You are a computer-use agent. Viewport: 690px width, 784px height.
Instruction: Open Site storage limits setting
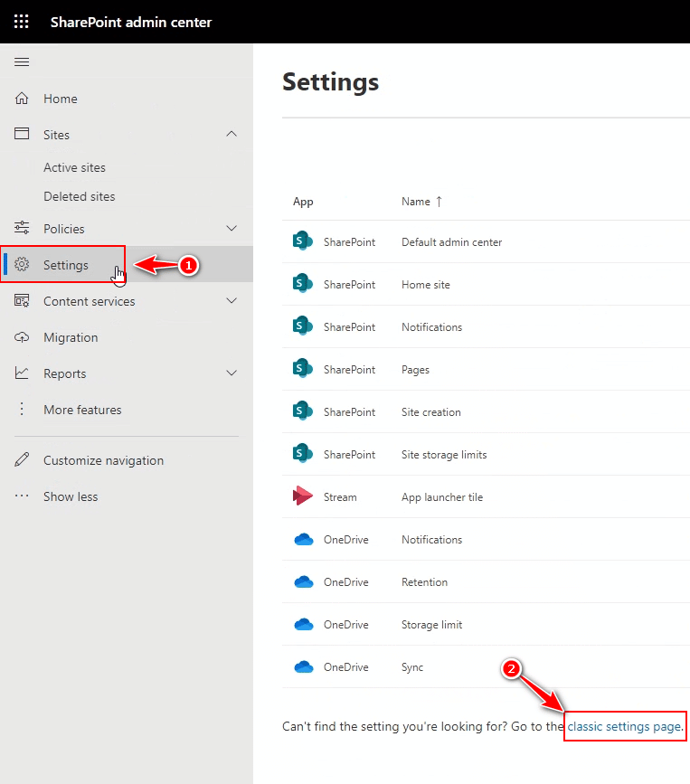pos(444,455)
